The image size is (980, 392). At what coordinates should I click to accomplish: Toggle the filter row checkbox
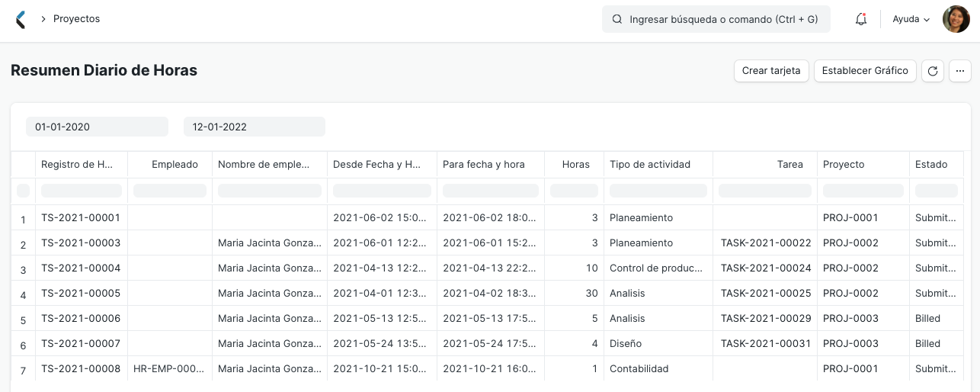[23, 191]
